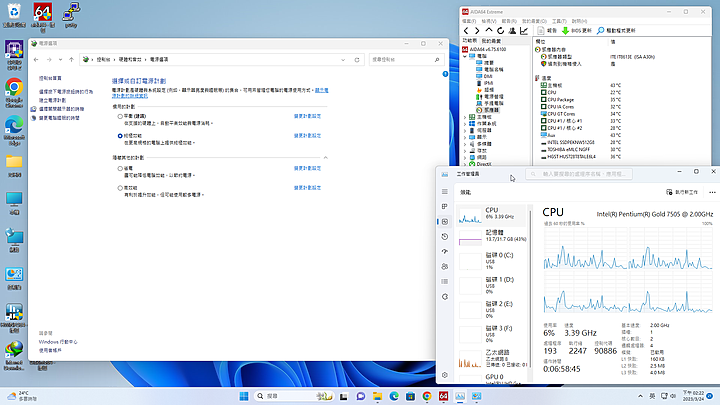Open Task Manager Details page icon
Viewport: 720px width, 405px height.
click(444, 281)
